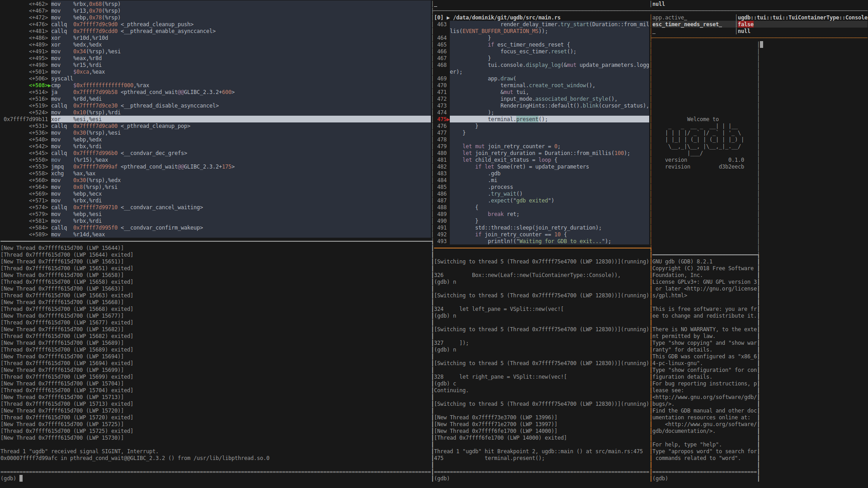Screen dimensions: 868x488
Task: Expand the app.active_ watch expression
Action: click(669, 18)
